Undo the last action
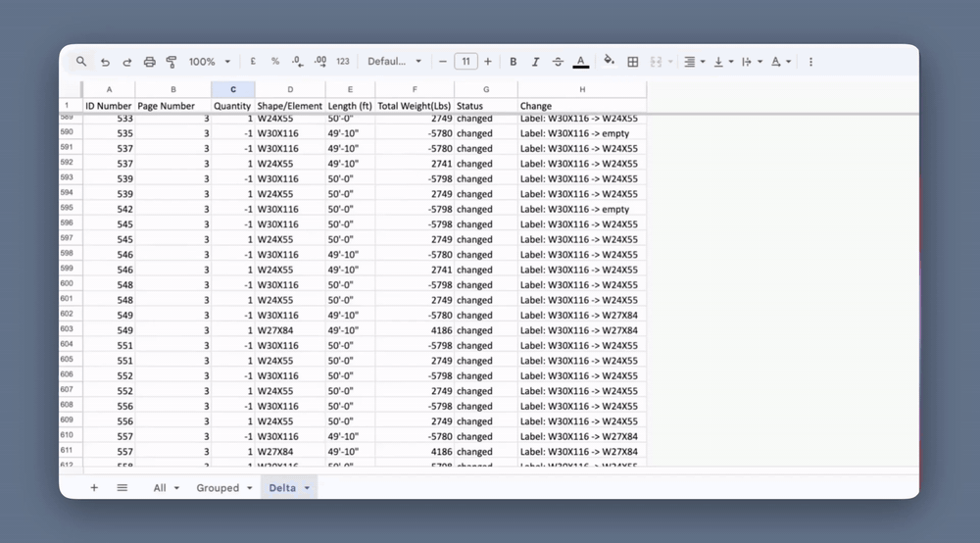 [105, 62]
